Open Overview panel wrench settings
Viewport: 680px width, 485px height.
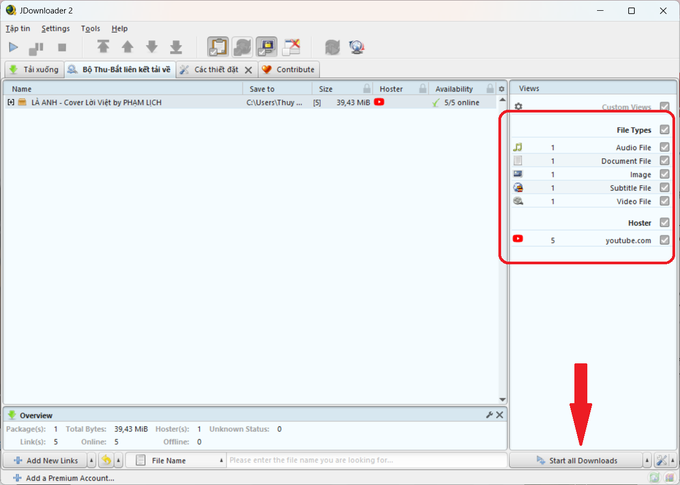pyautogui.click(x=489, y=415)
